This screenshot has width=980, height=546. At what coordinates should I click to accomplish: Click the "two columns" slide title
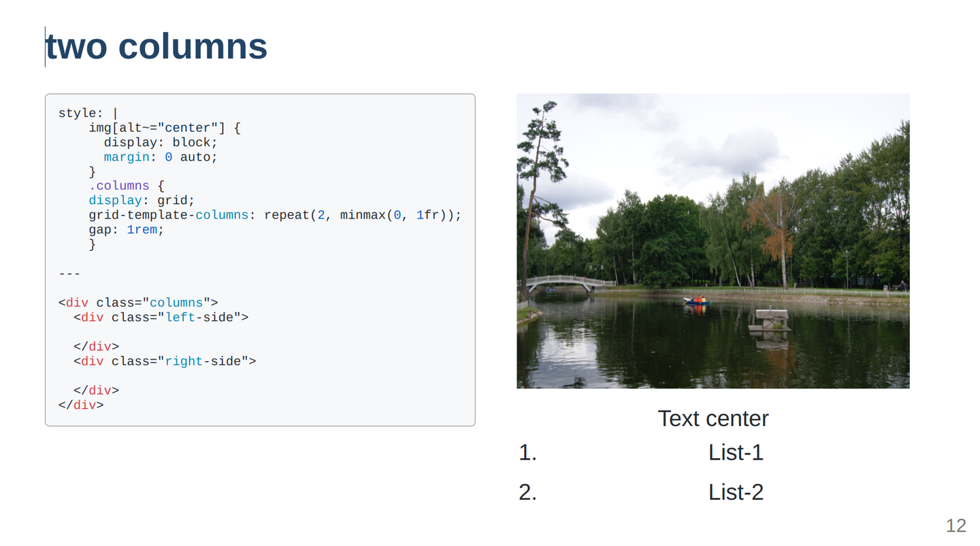[x=156, y=47]
